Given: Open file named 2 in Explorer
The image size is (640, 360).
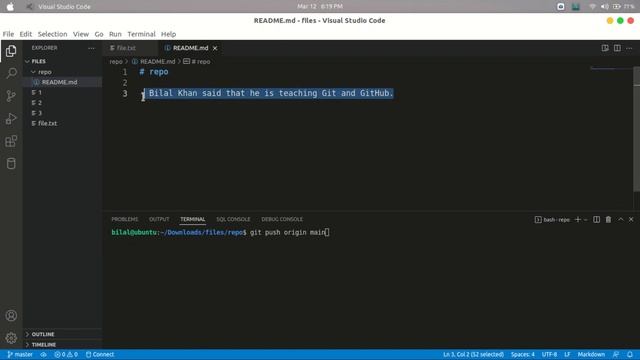Looking at the screenshot, I should tap(62, 102).
